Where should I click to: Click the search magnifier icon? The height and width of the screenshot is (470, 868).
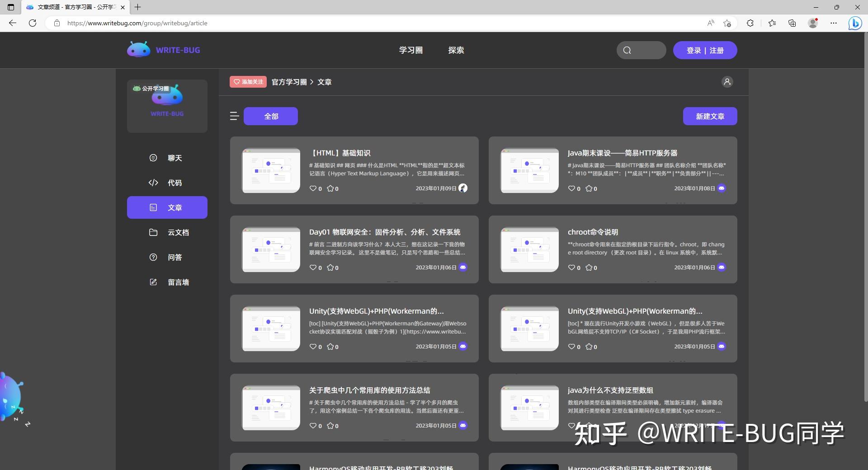tap(627, 50)
